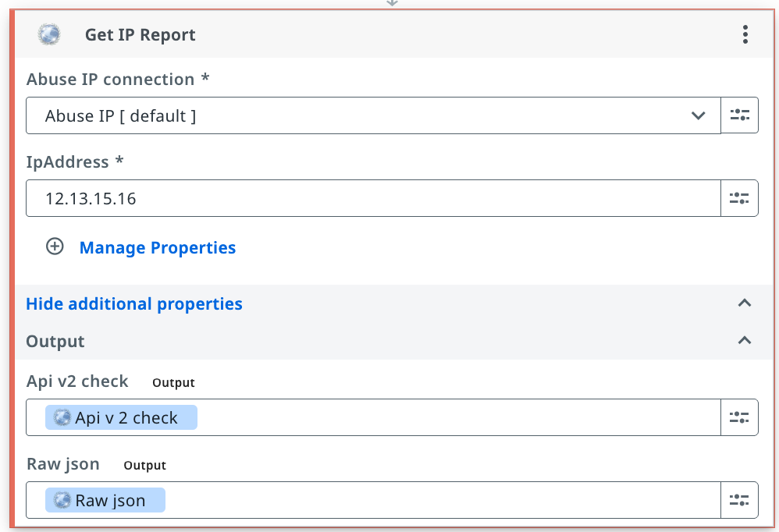The image size is (779, 532).
Task: Click the Api v2 check label
Action: (x=77, y=381)
